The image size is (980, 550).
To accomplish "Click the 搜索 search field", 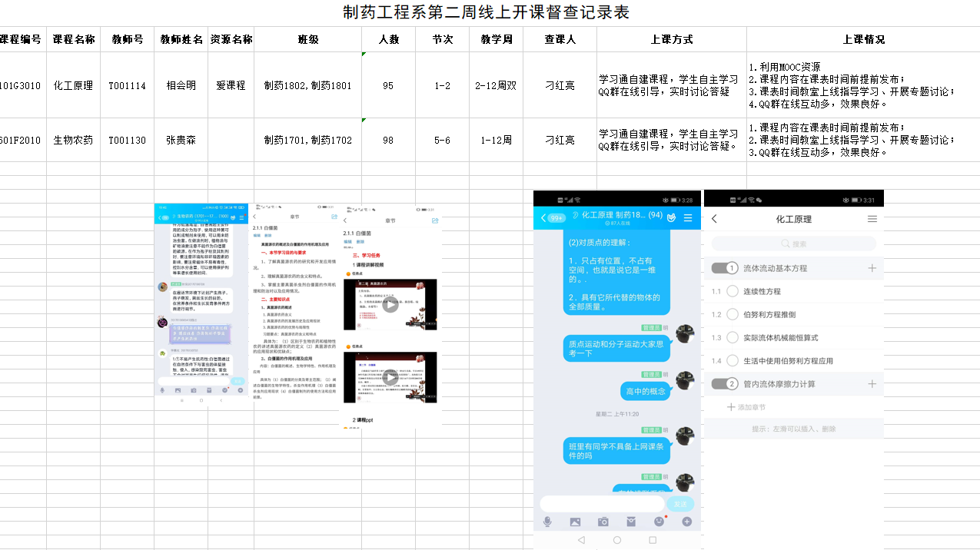I will 793,244.
